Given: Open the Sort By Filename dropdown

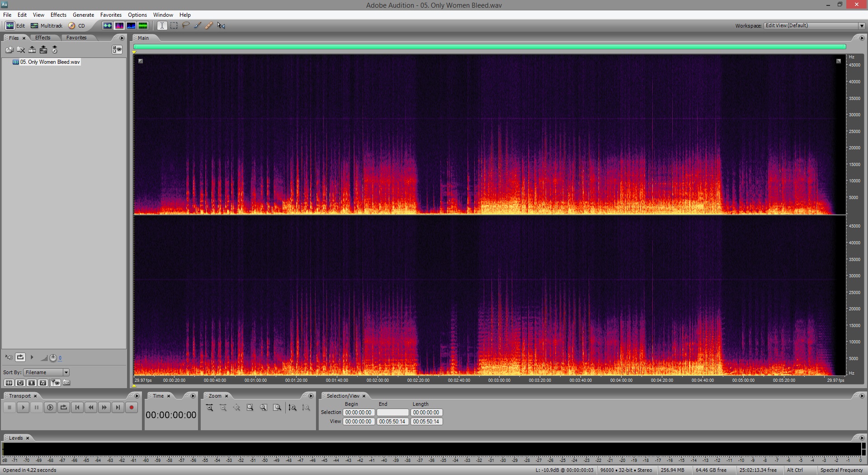Looking at the screenshot, I should pyautogui.click(x=47, y=372).
